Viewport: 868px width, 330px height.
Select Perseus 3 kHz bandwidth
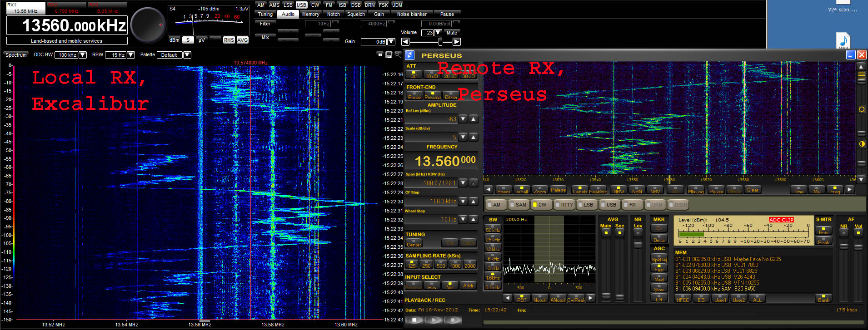(x=493, y=267)
